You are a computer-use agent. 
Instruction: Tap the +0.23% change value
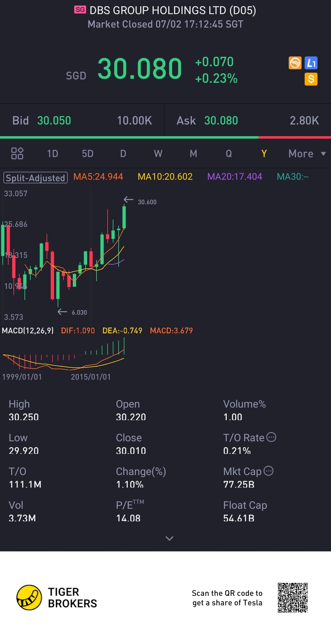(216, 79)
